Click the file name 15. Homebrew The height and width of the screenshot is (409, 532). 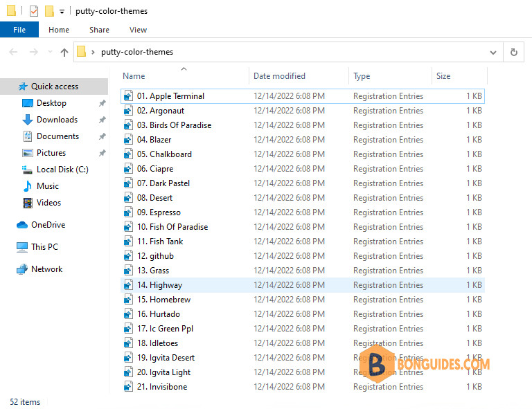[x=163, y=300]
